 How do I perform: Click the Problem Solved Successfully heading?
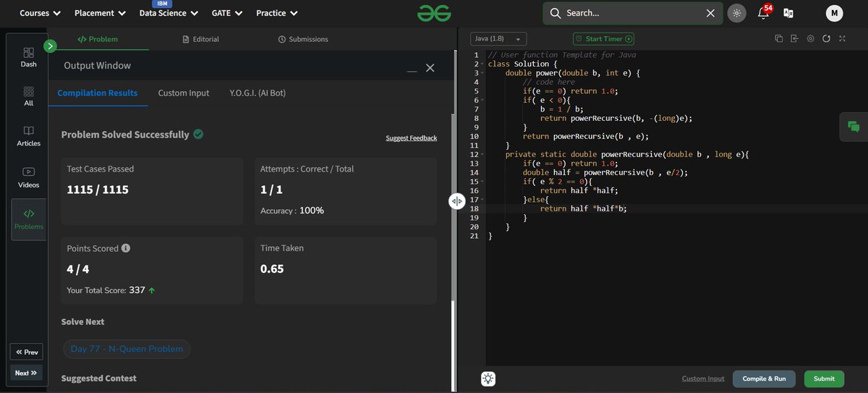[x=125, y=135]
